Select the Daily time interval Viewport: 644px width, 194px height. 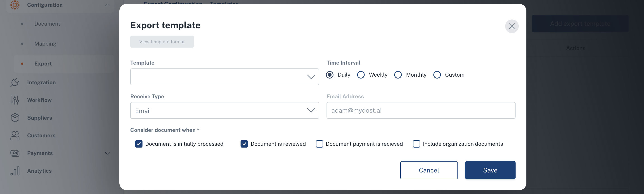[x=329, y=75]
